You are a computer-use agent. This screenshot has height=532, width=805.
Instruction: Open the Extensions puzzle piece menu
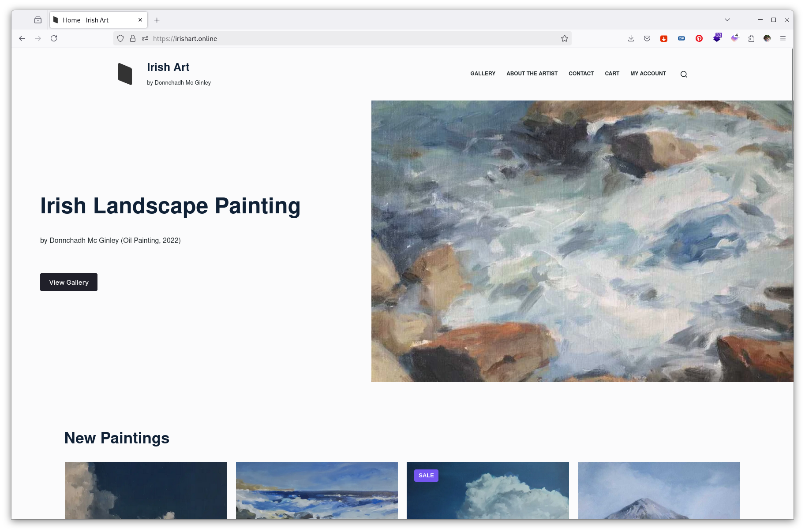point(751,38)
